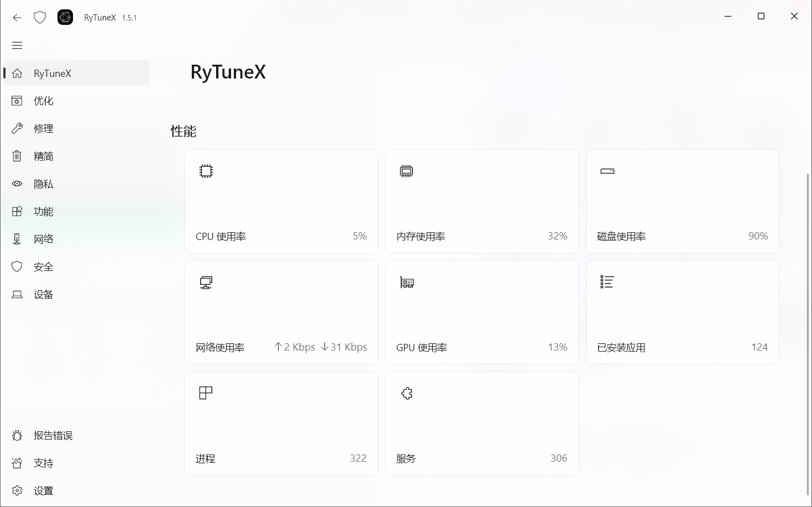Open 安全 (Security) via the shield icon
The width and height of the screenshot is (812, 507).
[17, 266]
